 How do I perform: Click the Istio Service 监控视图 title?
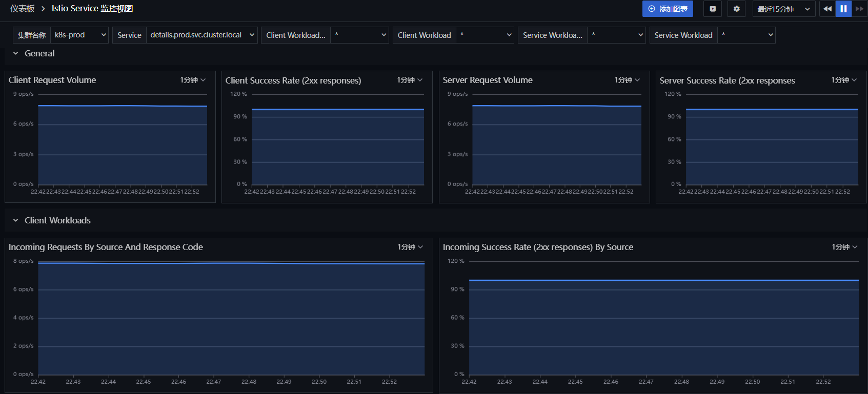coord(92,9)
